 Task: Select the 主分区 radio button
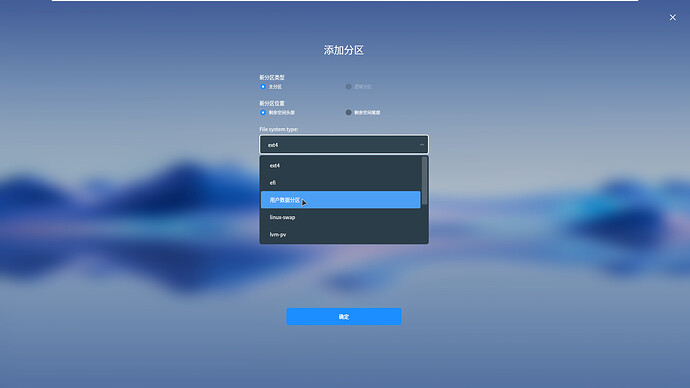(x=263, y=87)
